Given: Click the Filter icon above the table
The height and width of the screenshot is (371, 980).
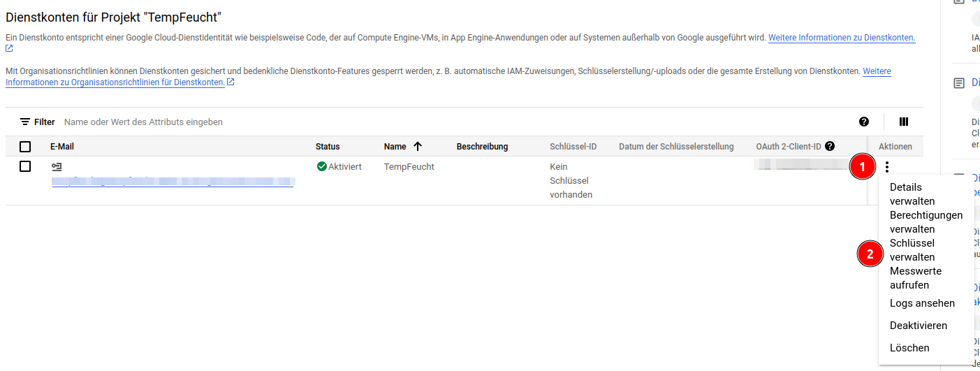Looking at the screenshot, I should pyautogui.click(x=25, y=122).
